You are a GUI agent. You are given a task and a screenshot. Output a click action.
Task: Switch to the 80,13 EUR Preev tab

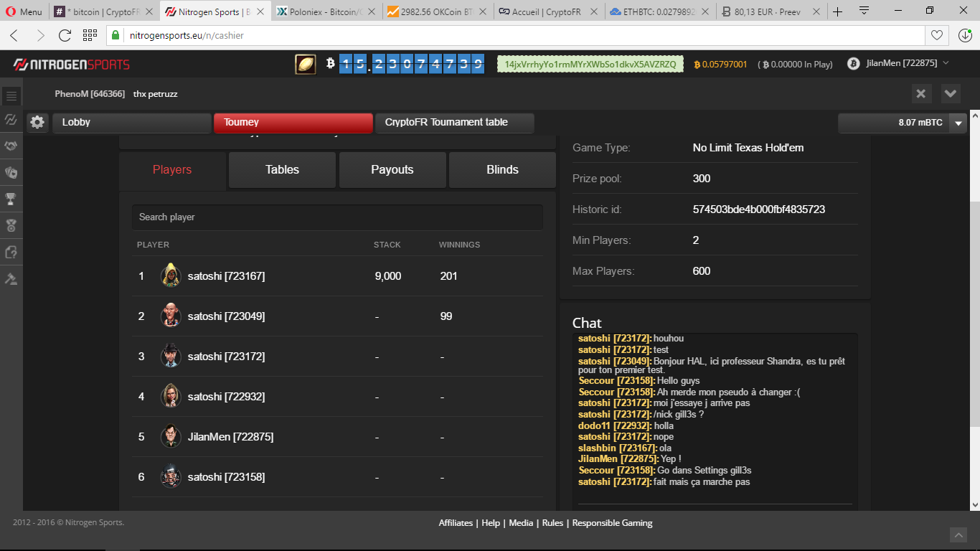point(770,11)
